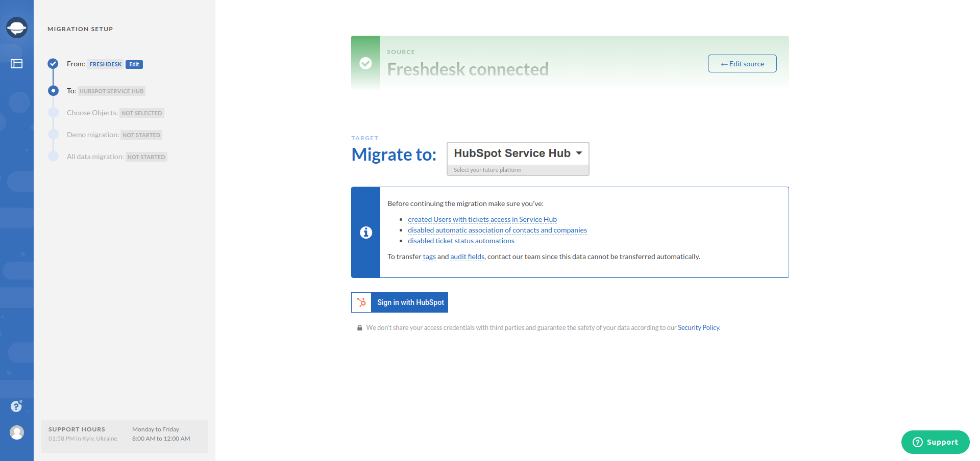The height and width of the screenshot is (461, 980).
Task: Select Choose Objects NOT SELECTED step
Action: [x=115, y=113]
